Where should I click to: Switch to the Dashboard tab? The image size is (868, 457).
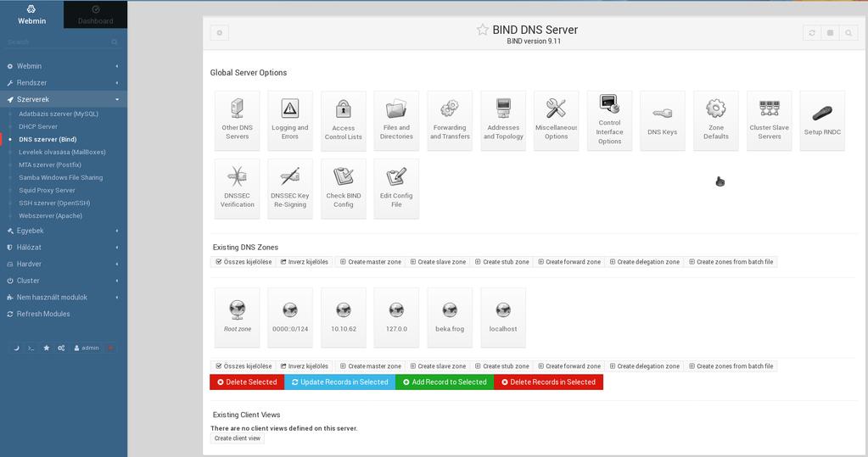pyautogui.click(x=95, y=15)
